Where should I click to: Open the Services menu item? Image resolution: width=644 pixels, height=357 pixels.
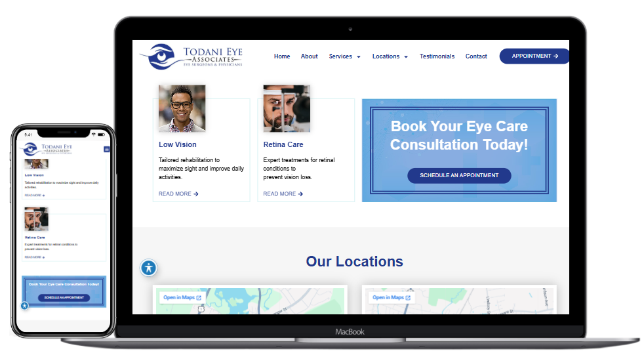click(x=340, y=56)
